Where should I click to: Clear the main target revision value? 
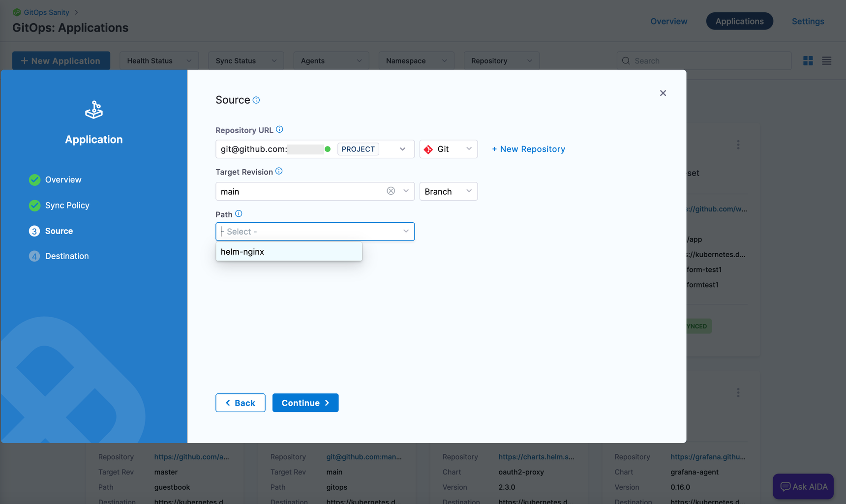(x=391, y=191)
